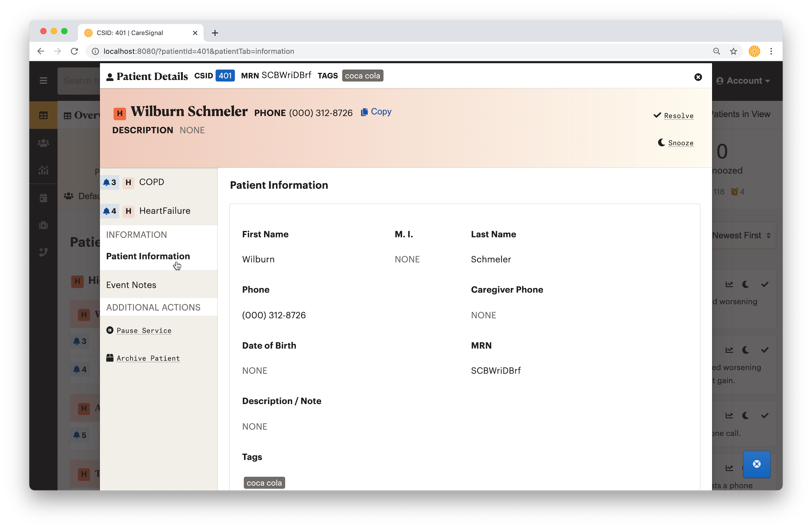Screen dimensions: 812x529
Task: Open a new browser tab
Action: point(215,33)
